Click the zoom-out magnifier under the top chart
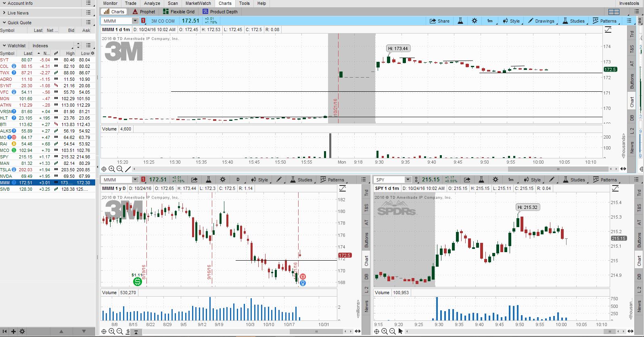The image size is (644, 337). tap(120, 169)
